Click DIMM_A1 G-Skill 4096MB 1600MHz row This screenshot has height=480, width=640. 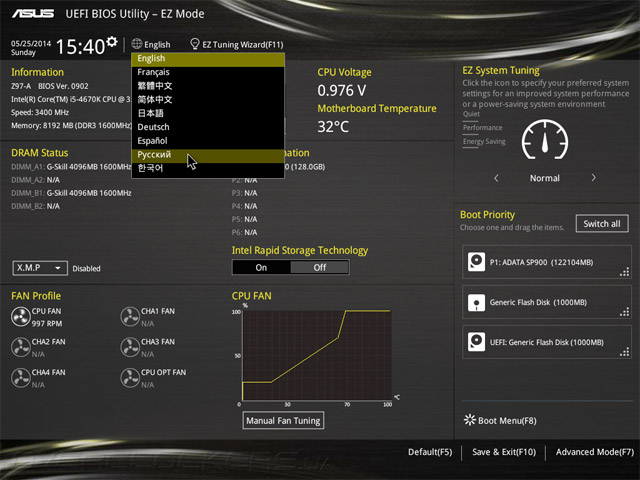click(71, 167)
